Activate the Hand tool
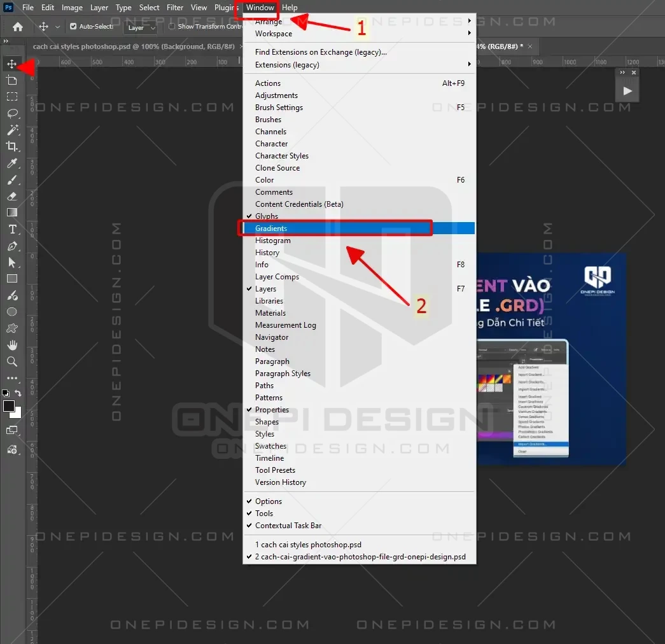Screen dimensions: 665x644 click(x=12, y=345)
